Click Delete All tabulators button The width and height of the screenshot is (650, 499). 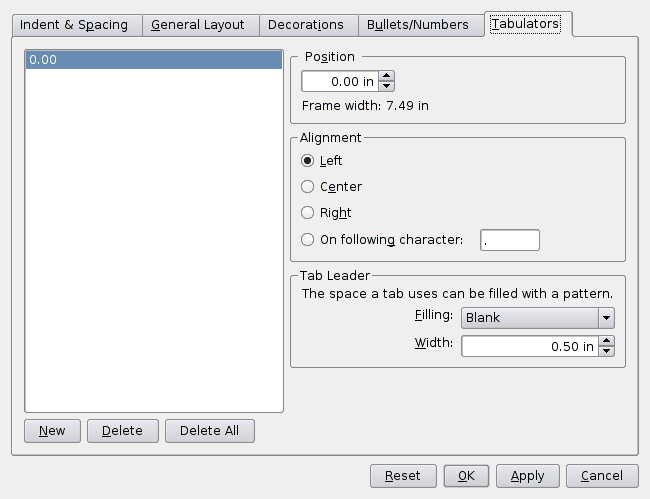[210, 431]
